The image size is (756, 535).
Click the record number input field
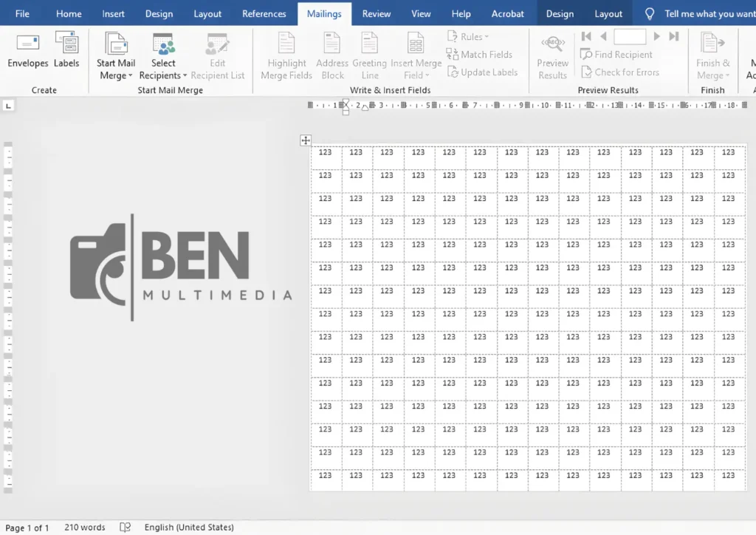(629, 36)
